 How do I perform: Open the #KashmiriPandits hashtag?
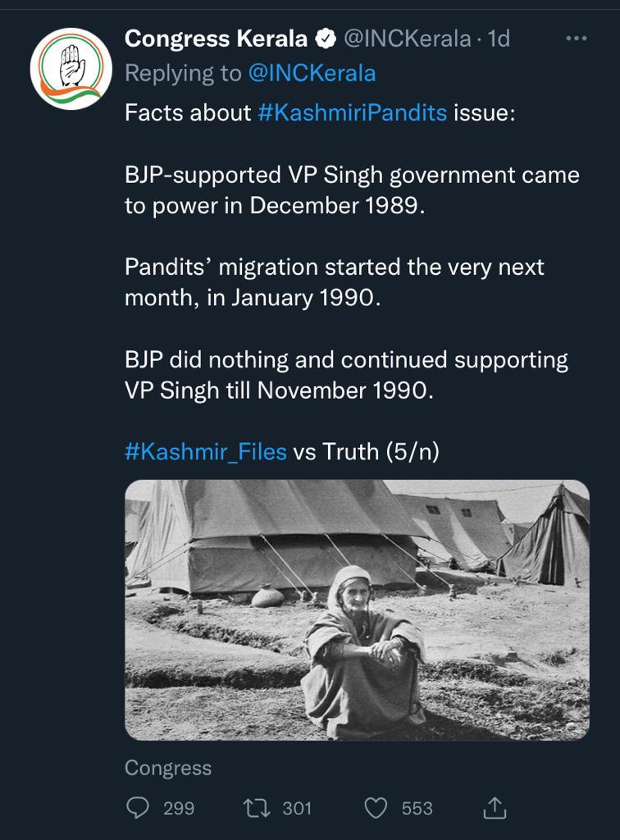[x=352, y=112]
